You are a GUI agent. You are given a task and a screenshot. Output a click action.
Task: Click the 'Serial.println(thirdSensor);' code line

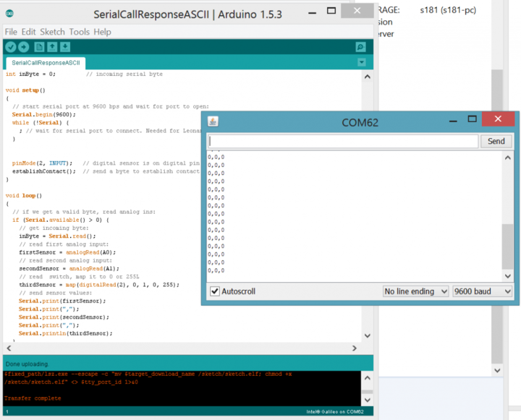tap(65, 333)
